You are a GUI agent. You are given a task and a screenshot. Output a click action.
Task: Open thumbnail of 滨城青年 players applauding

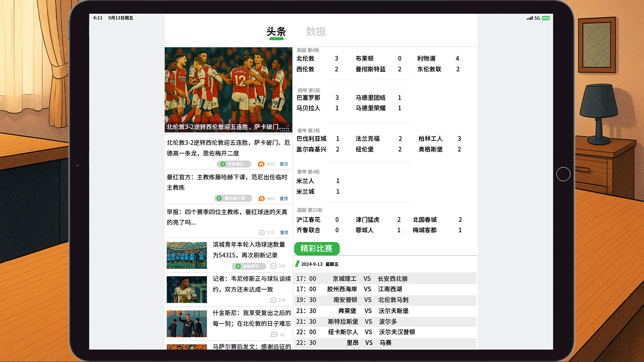pos(187,255)
